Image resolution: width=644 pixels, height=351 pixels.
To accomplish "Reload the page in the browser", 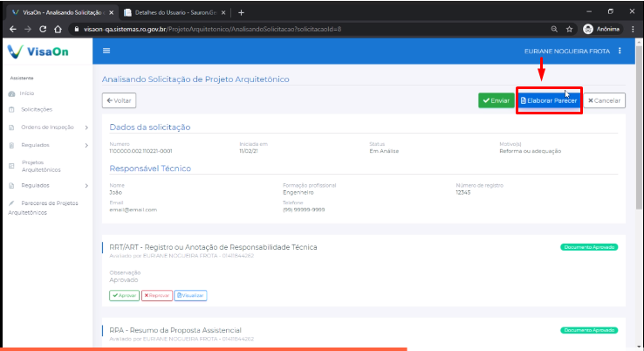I will [x=43, y=29].
